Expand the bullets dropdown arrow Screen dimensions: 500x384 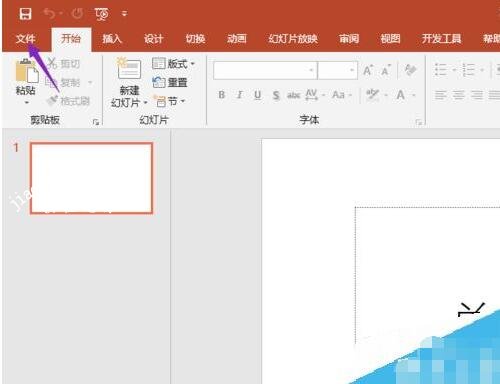tap(454, 70)
